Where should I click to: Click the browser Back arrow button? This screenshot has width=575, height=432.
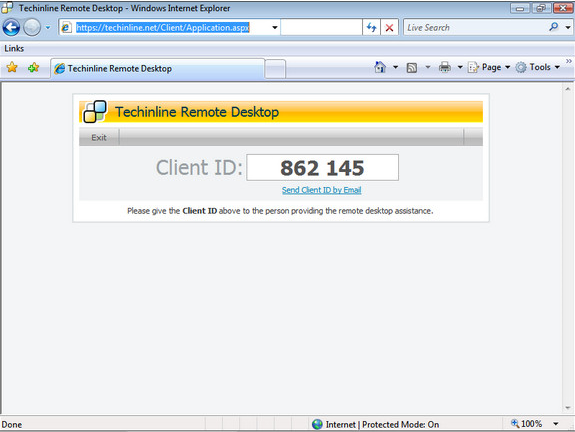(x=11, y=28)
